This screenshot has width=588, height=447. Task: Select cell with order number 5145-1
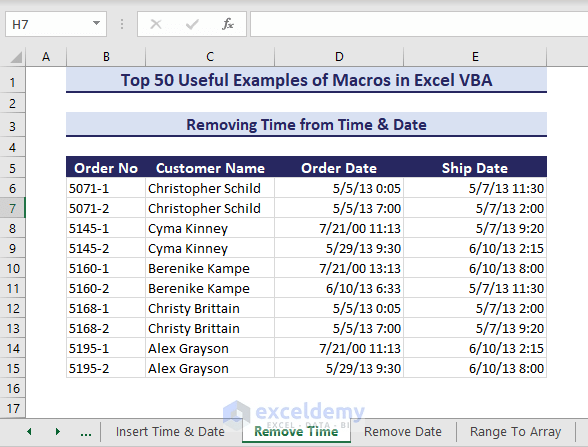106,228
